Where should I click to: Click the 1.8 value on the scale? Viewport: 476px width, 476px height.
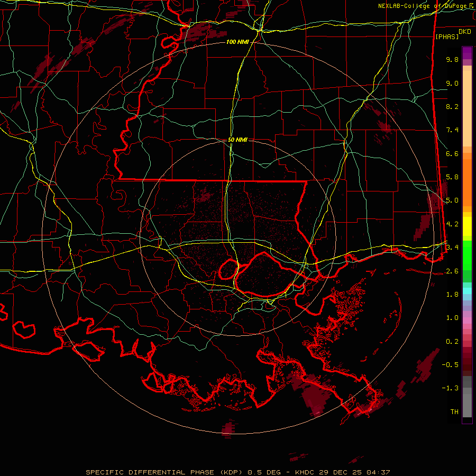[452, 295]
